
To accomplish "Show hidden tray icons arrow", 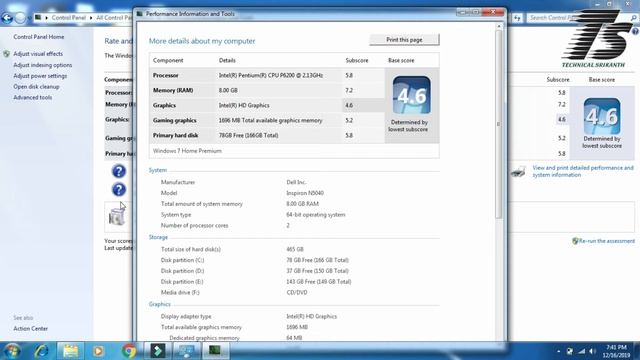I will tap(558, 351).
